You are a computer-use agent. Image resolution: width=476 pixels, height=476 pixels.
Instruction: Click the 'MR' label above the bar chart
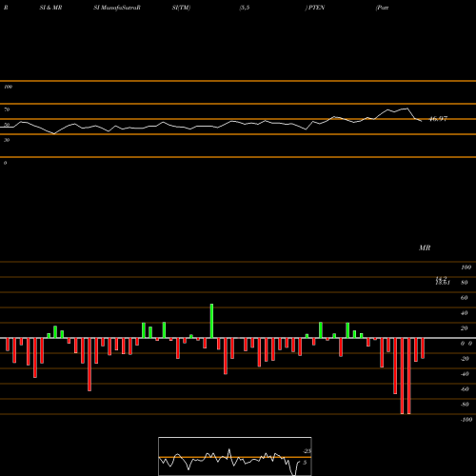click(425, 248)
